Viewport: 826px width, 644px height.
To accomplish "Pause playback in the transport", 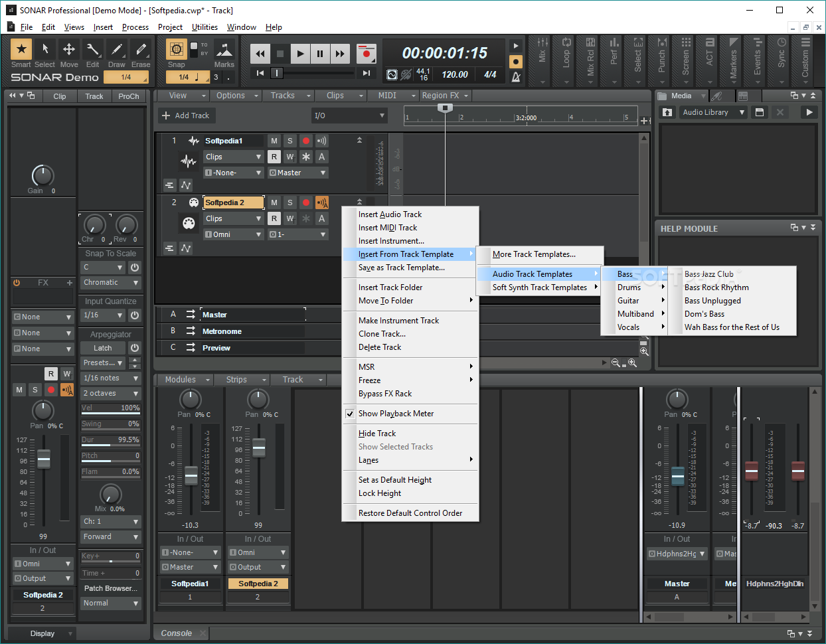I will click(320, 54).
